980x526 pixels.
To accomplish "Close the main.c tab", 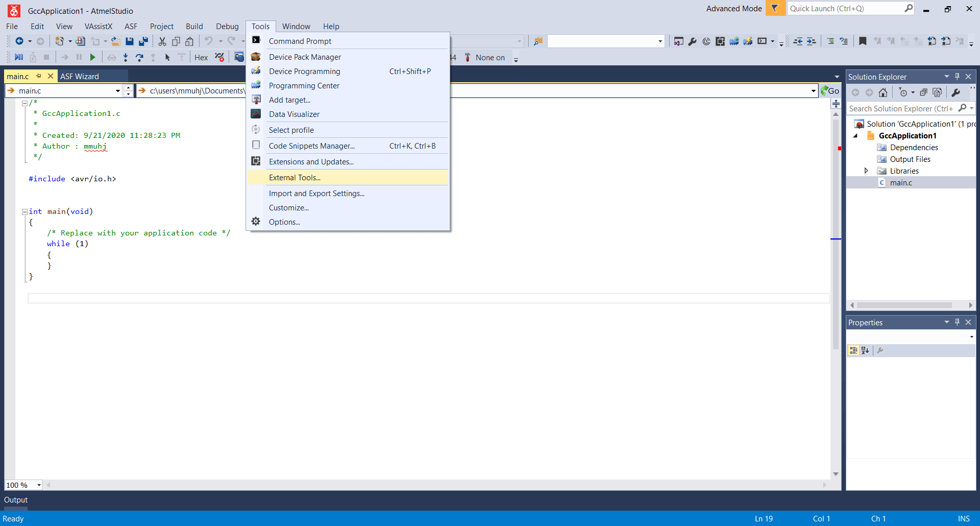I will [x=50, y=76].
